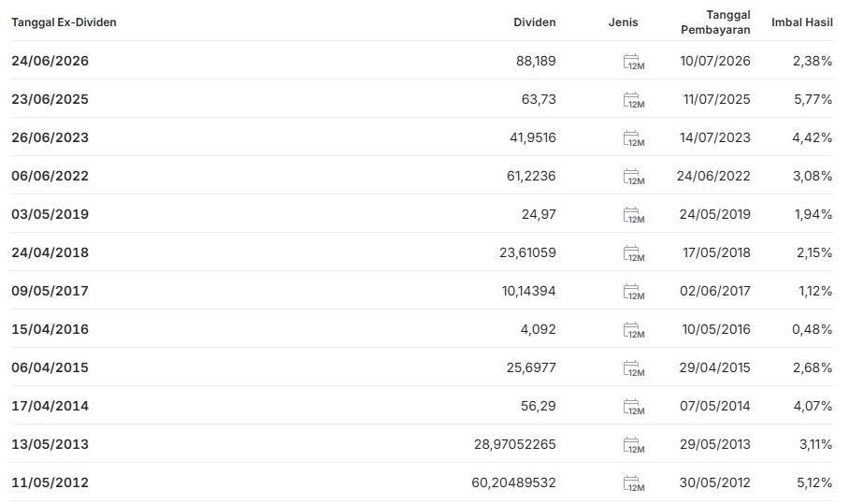The width and height of the screenshot is (849, 504).
Task: Click the 12M icon for 24/06/2026 dividend
Action: (x=634, y=62)
